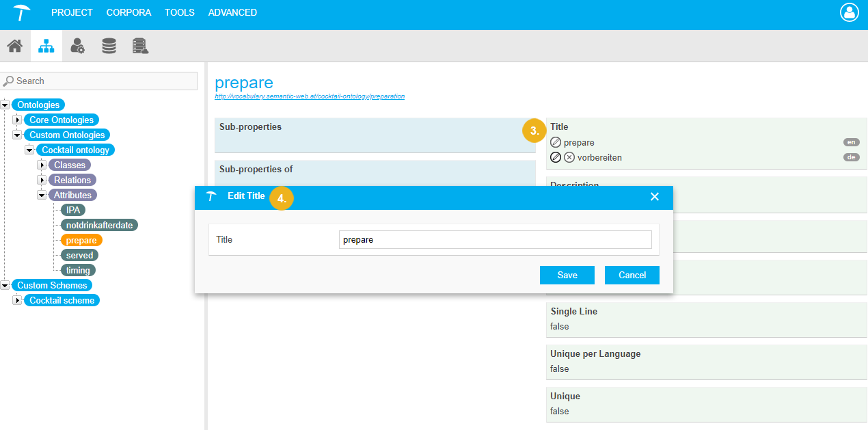
Task: Click the home icon in the toolbar
Action: 14,46
